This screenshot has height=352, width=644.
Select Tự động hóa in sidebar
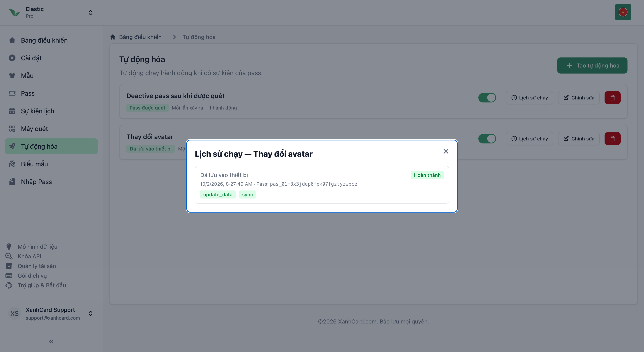pos(51,146)
